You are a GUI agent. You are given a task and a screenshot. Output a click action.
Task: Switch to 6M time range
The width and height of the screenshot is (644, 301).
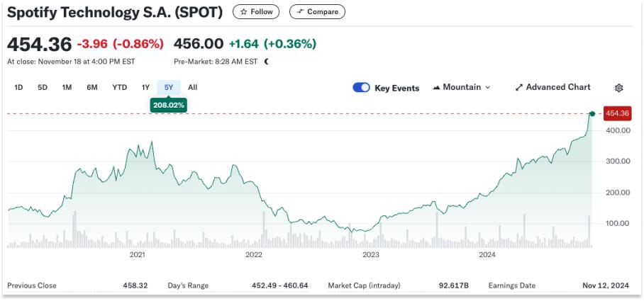[x=92, y=88]
